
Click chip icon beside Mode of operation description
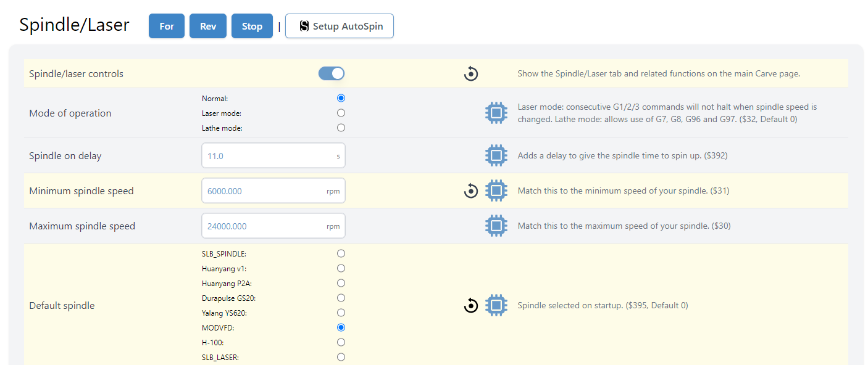(496, 113)
